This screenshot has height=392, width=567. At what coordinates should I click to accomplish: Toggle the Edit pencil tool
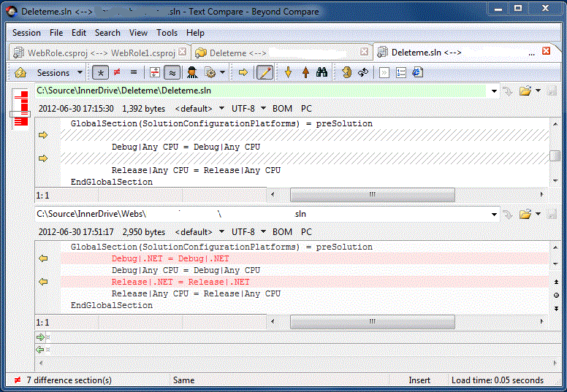[x=265, y=72]
